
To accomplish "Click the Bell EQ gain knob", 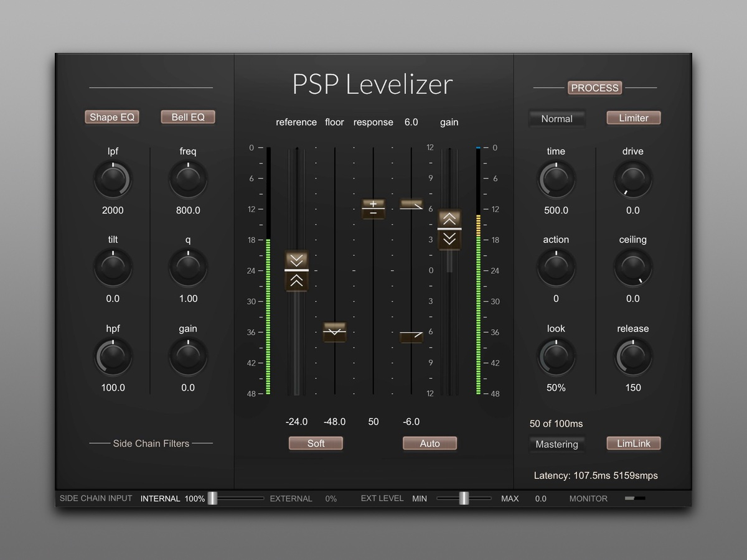I will pyautogui.click(x=188, y=357).
